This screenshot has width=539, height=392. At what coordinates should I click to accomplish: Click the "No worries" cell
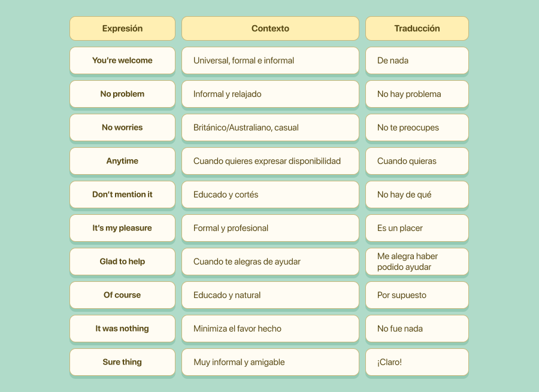[x=122, y=127]
